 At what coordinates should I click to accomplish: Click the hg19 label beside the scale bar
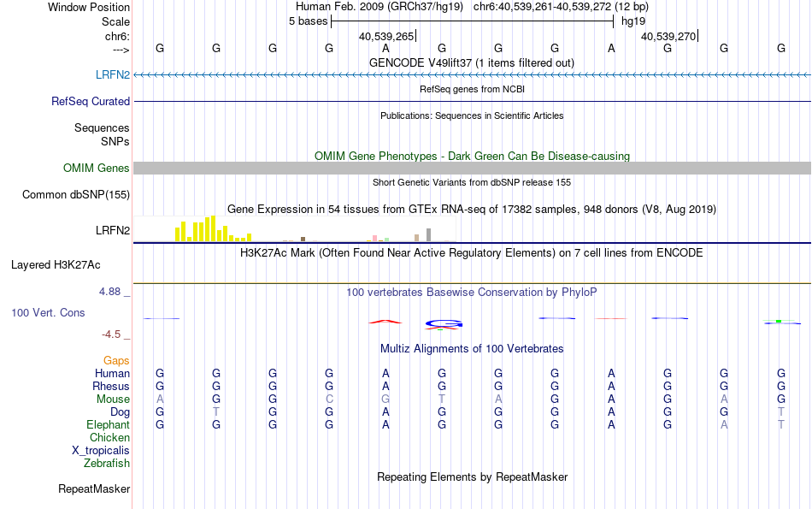click(633, 21)
